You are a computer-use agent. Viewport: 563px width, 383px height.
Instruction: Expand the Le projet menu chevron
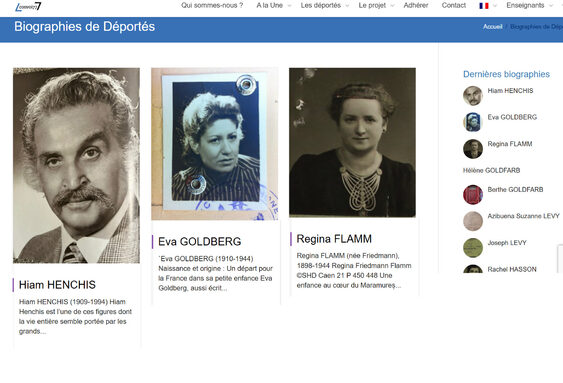point(392,6)
